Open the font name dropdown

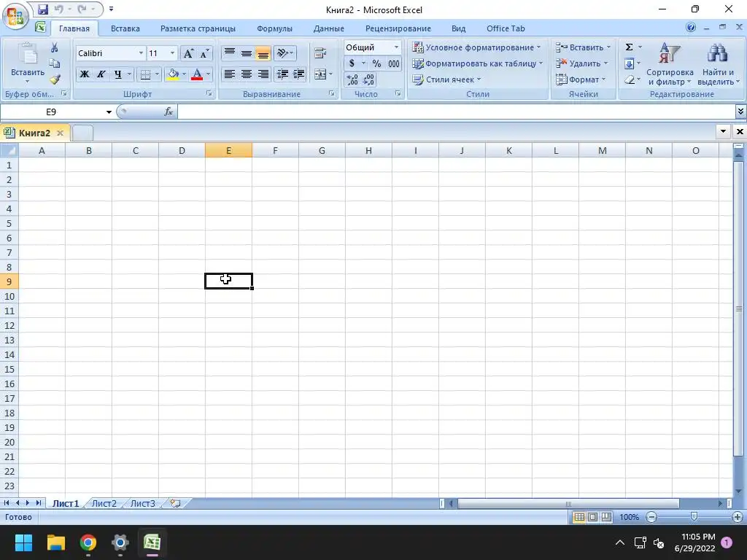coord(141,52)
